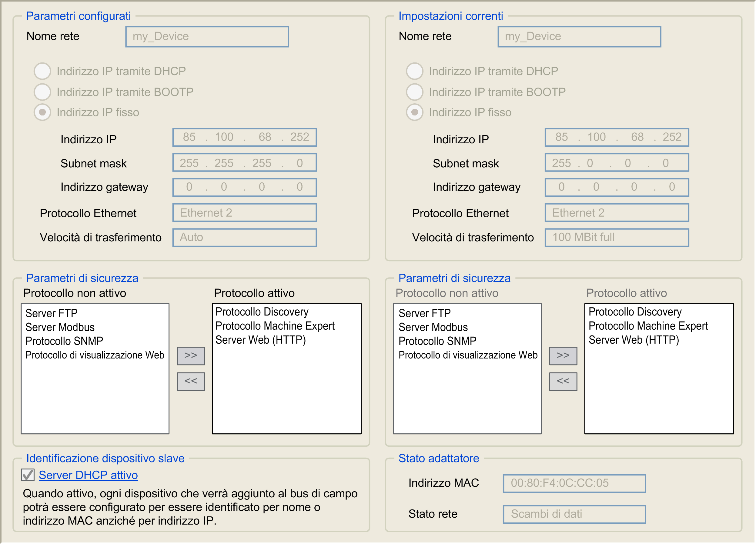The image size is (756, 544).
Task: Select Protocollo Discovery in configured active list
Action: point(262,312)
